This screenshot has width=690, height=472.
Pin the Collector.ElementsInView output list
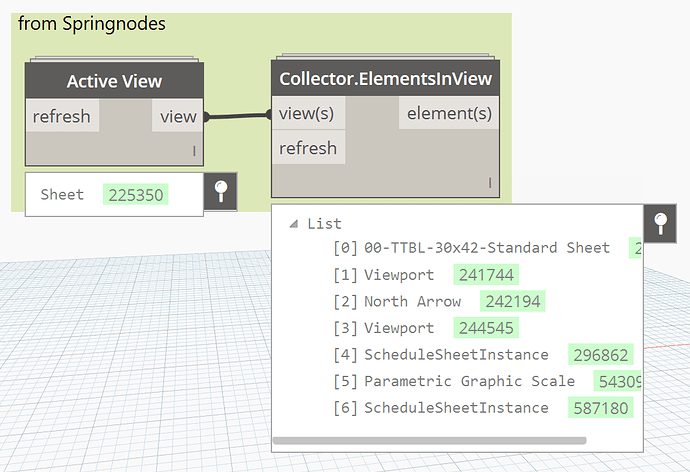(660, 223)
